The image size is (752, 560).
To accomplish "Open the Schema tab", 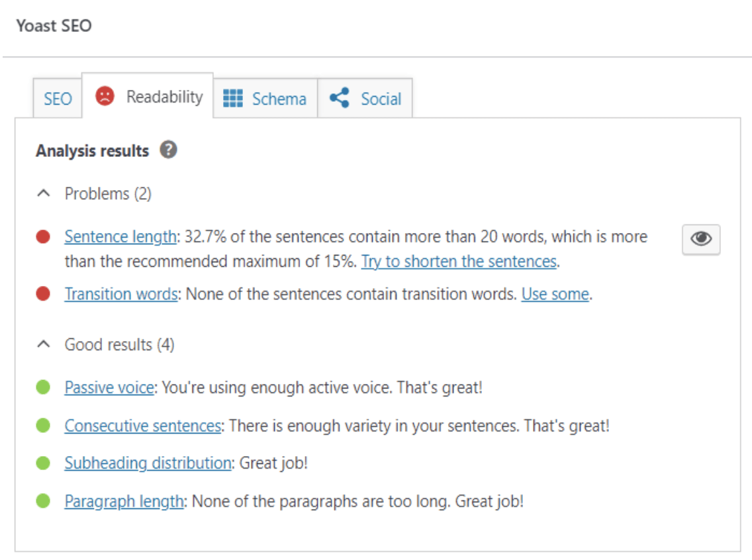I will pos(265,98).
